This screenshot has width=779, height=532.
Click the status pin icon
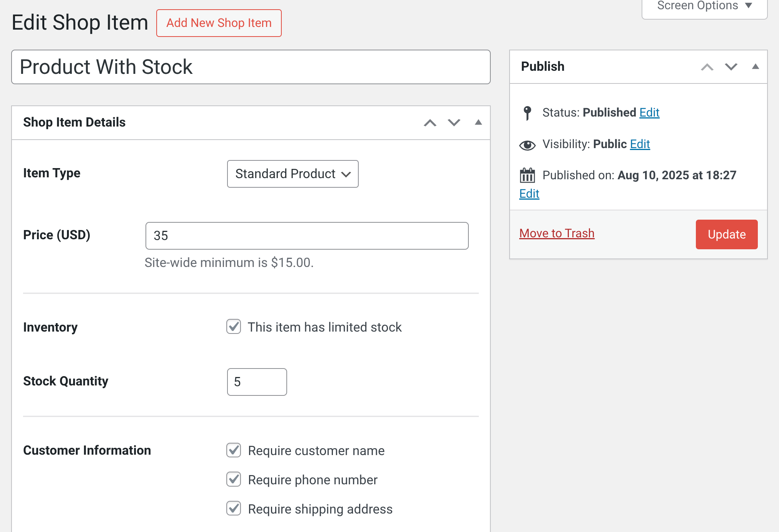(x=528, y=113)
